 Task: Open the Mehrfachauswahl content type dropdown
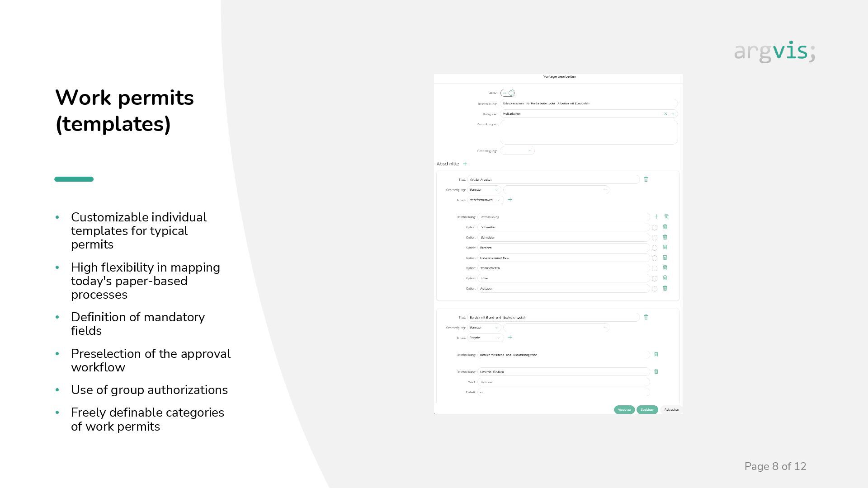[485, 200]
